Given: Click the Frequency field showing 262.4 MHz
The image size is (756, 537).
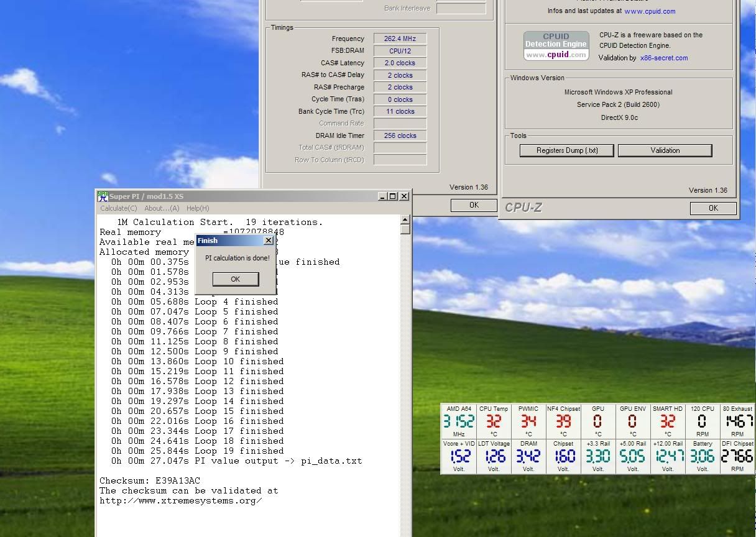Looking at the screenshot, I should (x=400, y=39).
